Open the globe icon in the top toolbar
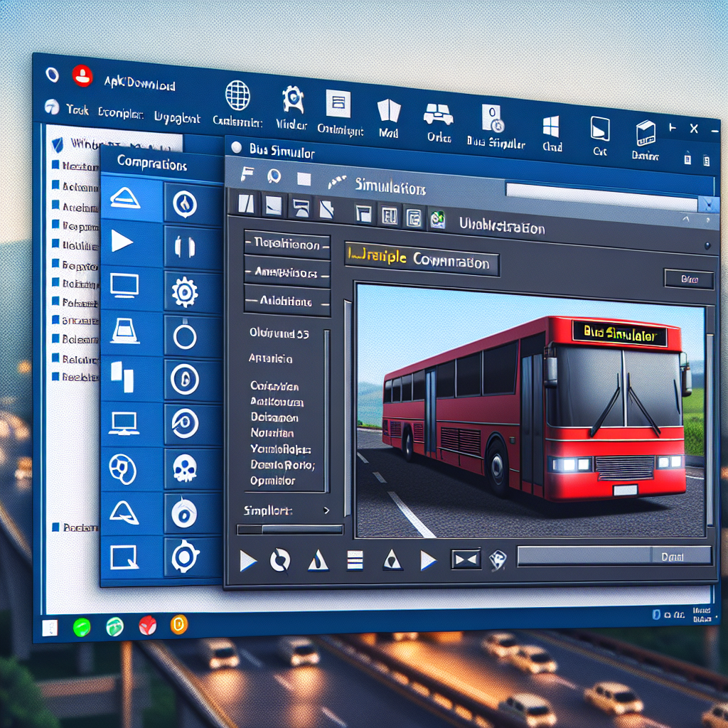This screenshot has height=728, width=728. [x=237, y=95]
